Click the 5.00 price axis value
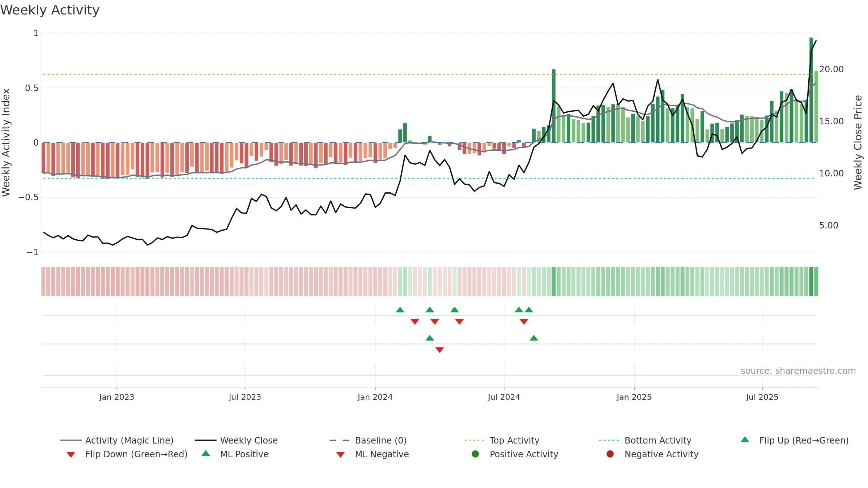 tap(829, 225)
